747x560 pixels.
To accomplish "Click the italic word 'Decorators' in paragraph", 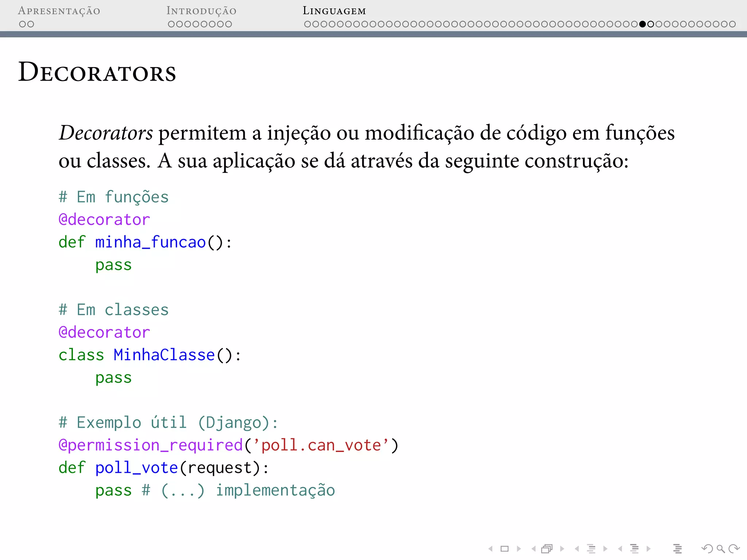I will coord(106,133).
